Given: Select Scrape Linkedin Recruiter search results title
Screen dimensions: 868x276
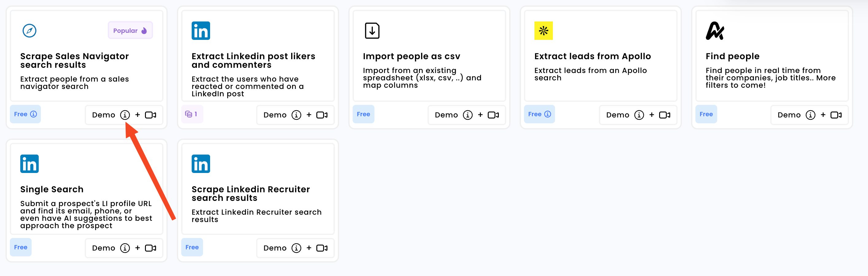Looking at the screenshot, I should [x=251, y=194].
